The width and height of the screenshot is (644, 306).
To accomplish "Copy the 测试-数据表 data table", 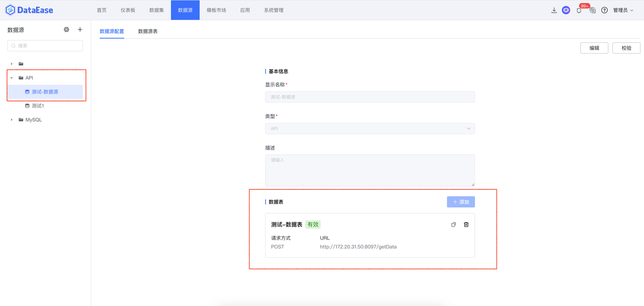I will click(x=453, y=224).
